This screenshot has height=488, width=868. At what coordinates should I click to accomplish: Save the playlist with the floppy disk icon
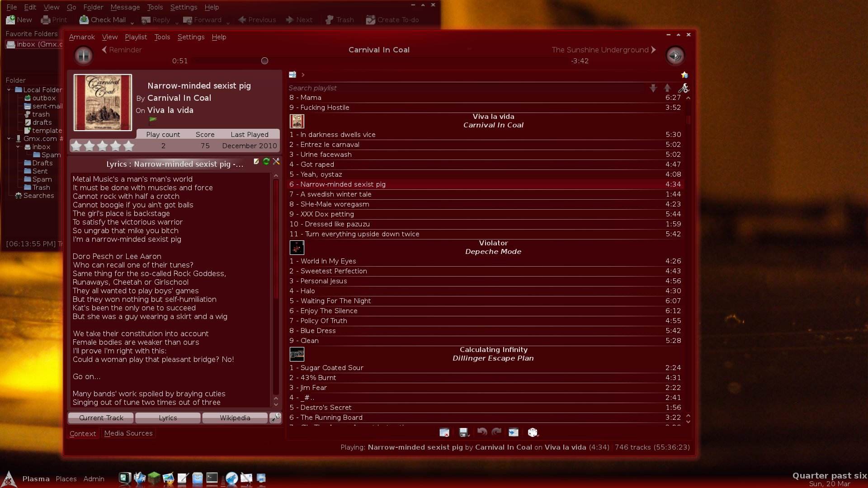coord(463,432)
